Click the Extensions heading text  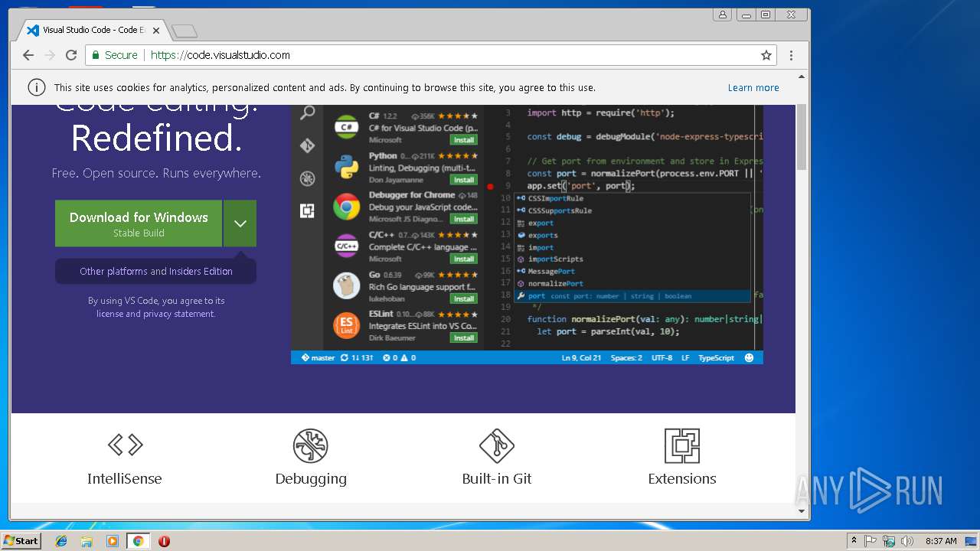coord(682,479)
